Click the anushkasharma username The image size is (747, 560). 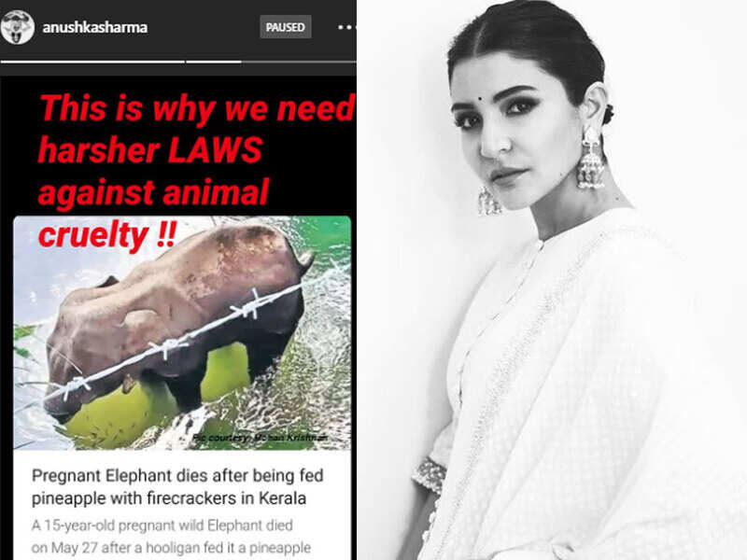tap(95, 28)
